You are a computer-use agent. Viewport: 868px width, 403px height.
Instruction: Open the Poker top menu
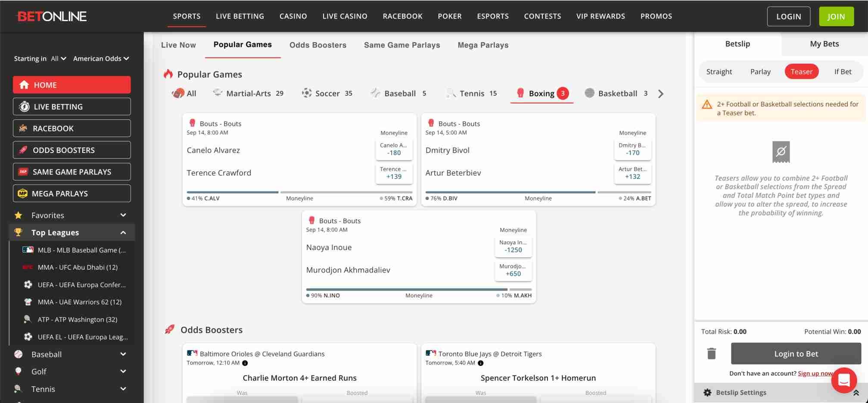pyautogui.click(x=450, y=16)
